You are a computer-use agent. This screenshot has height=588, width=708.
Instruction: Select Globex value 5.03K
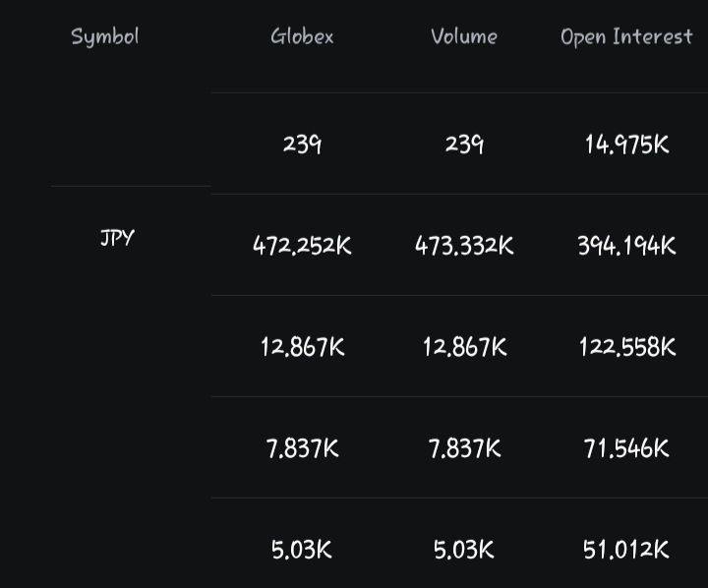click(302, 550)
